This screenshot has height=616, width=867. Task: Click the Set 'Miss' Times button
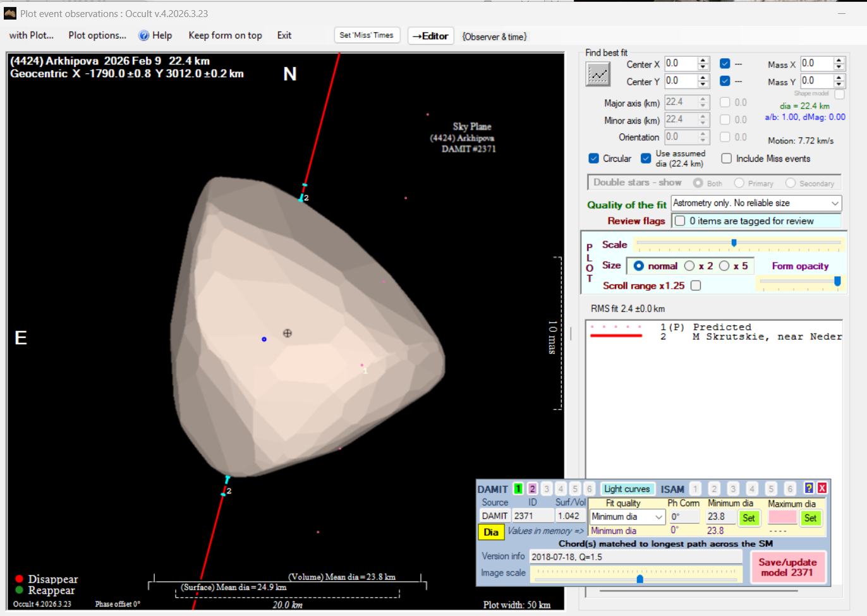[367, 35]
